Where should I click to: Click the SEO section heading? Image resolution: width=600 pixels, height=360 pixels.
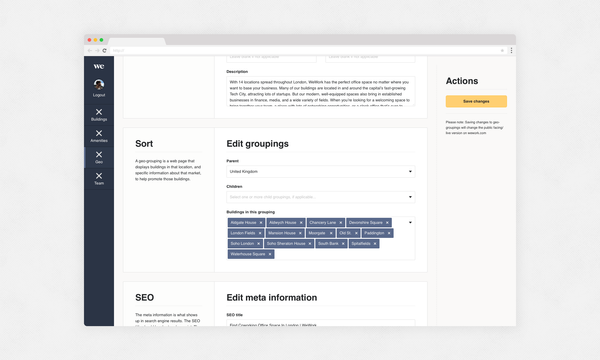(144, 298)
